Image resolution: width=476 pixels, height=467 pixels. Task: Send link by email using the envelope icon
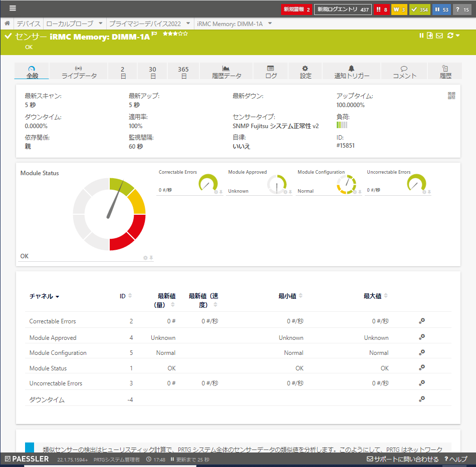(x=439, y=36)
